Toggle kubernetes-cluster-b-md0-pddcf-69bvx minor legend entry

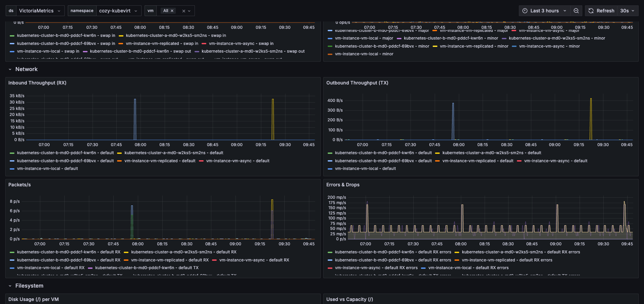382,46
